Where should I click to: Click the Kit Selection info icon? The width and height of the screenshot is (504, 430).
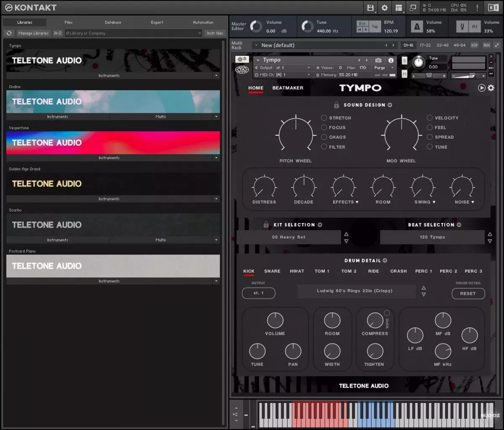pyautogui.click(x=320, y=225)
